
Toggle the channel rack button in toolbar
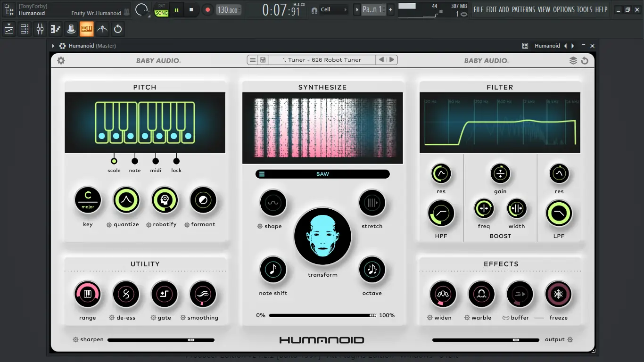click(x=25, y=29)
